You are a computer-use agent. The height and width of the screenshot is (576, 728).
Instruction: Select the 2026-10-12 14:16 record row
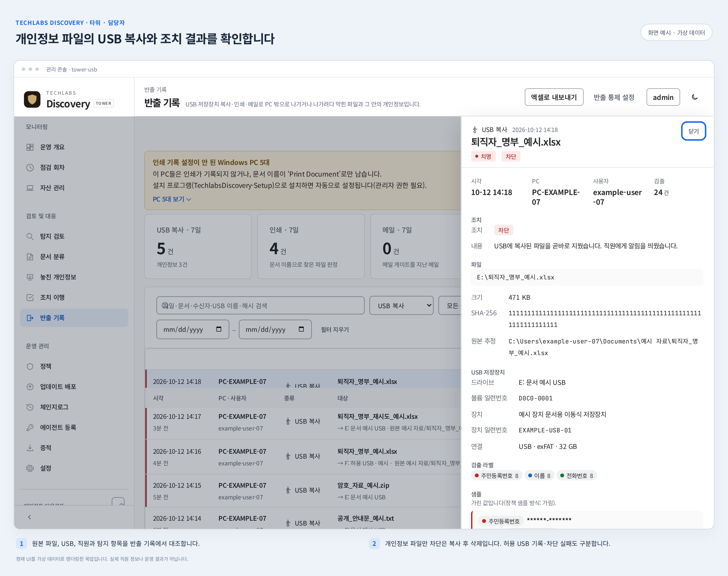(x=303, y=457)
